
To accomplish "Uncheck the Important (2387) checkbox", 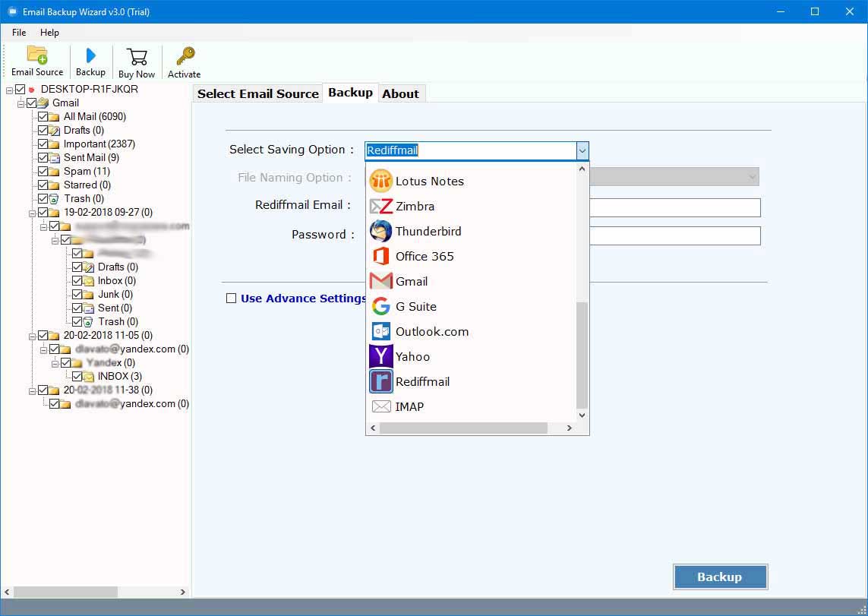I will coord(43,144).
